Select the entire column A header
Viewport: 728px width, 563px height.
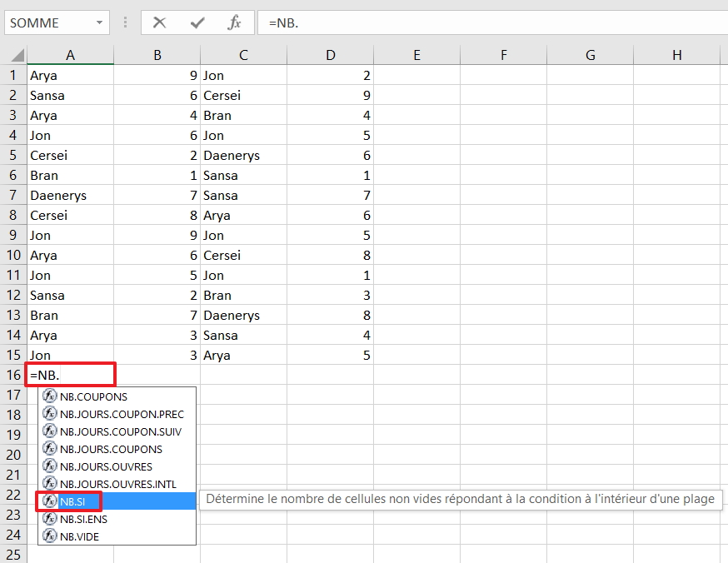70,55
